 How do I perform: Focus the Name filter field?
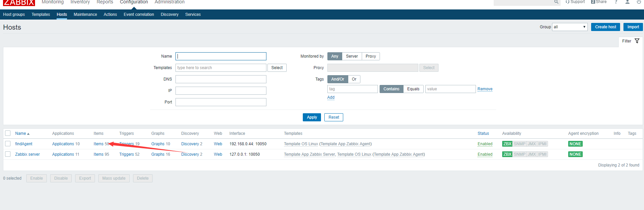[221, 56]
